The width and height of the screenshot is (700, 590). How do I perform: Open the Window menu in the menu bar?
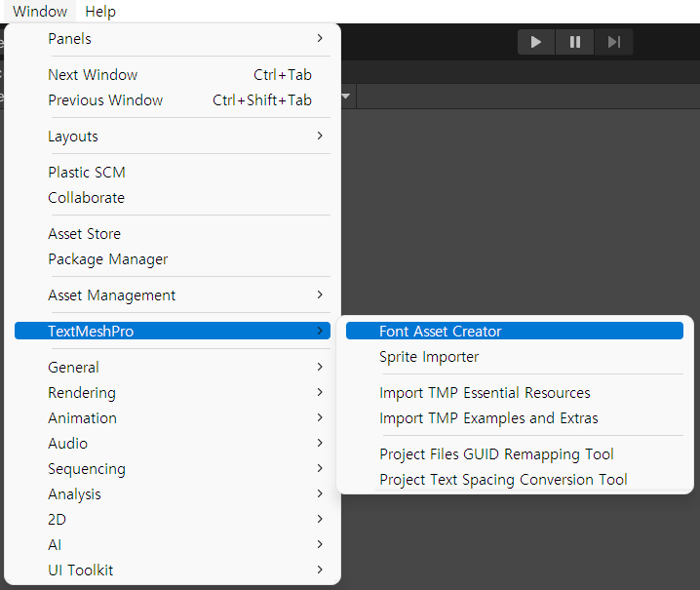click(40, 11)
